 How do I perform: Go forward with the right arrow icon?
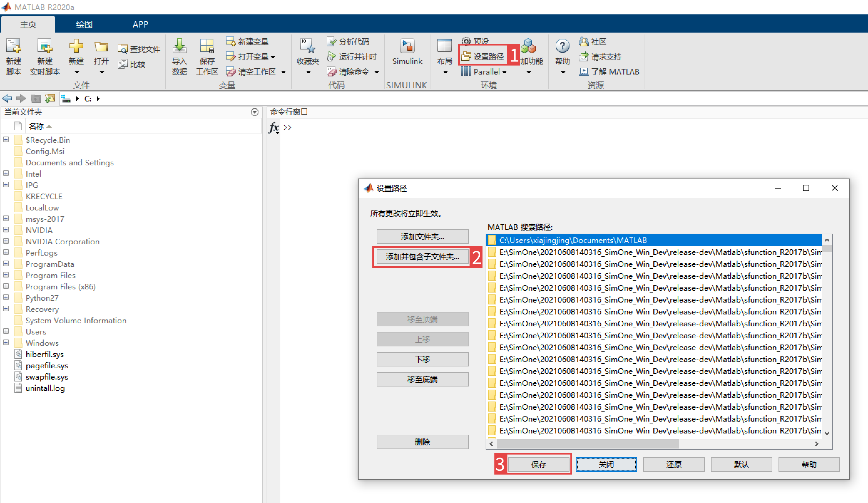click(x=21, y=99)
